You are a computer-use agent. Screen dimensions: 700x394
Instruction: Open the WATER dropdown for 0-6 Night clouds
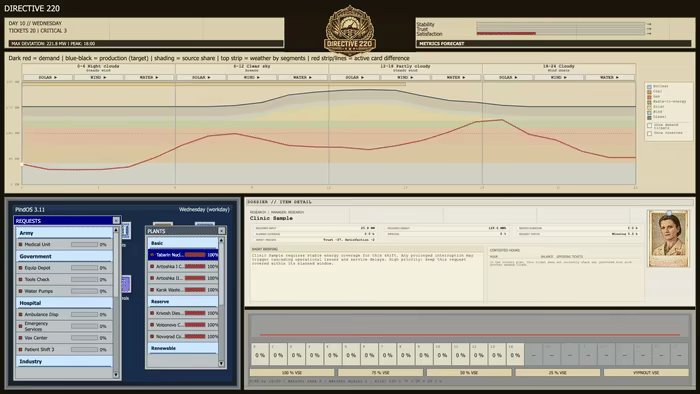tap(149, 77)
